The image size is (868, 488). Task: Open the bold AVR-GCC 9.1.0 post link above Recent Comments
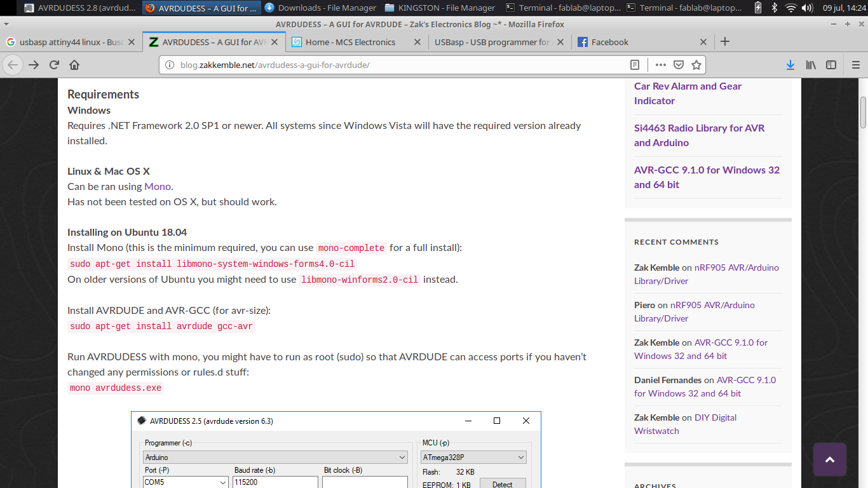point(707,177)
